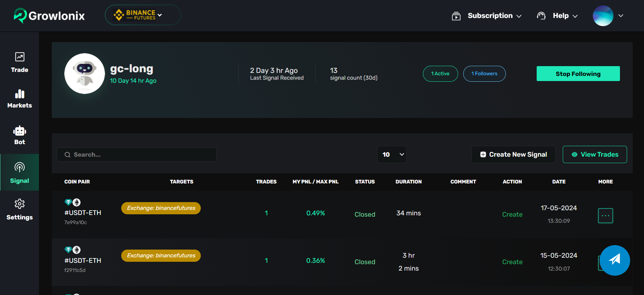
Task: Open more options for 17-05-2024 signal
Action: [605, 216]
